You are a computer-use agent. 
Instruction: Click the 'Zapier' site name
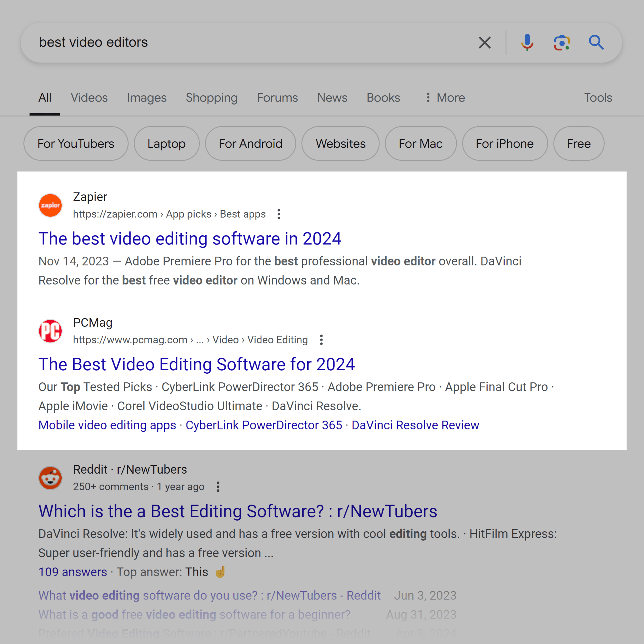point(90,197)
